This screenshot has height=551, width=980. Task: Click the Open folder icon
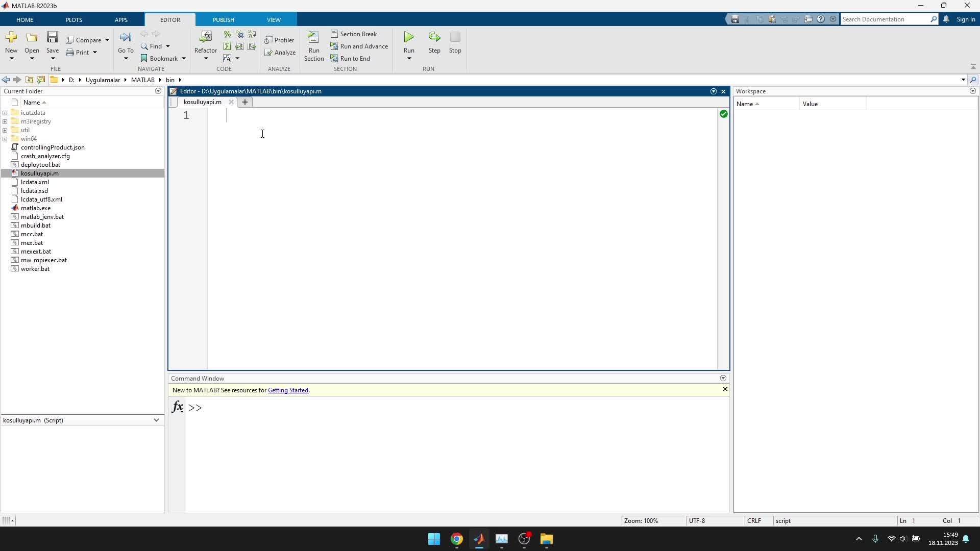(32, 37)
